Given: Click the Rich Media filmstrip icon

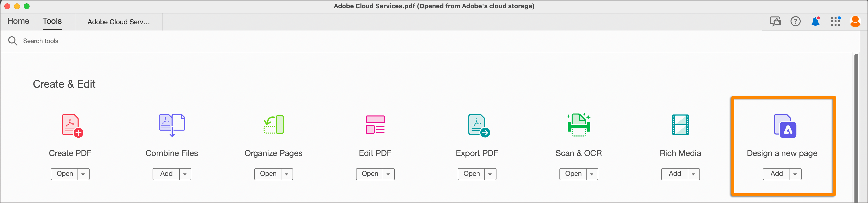Looking at the screenshot, I should click(680, 125).
